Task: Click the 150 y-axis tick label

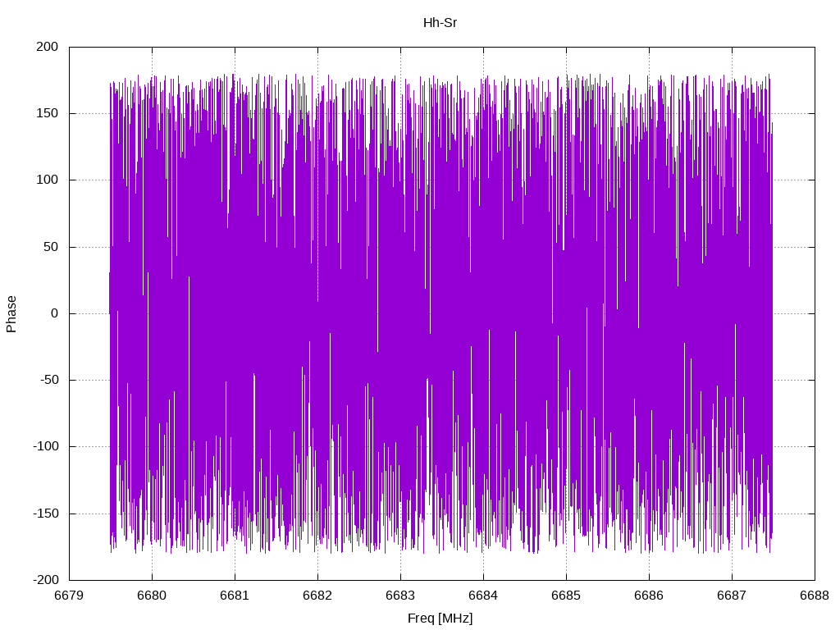Action: click(47, 113)
